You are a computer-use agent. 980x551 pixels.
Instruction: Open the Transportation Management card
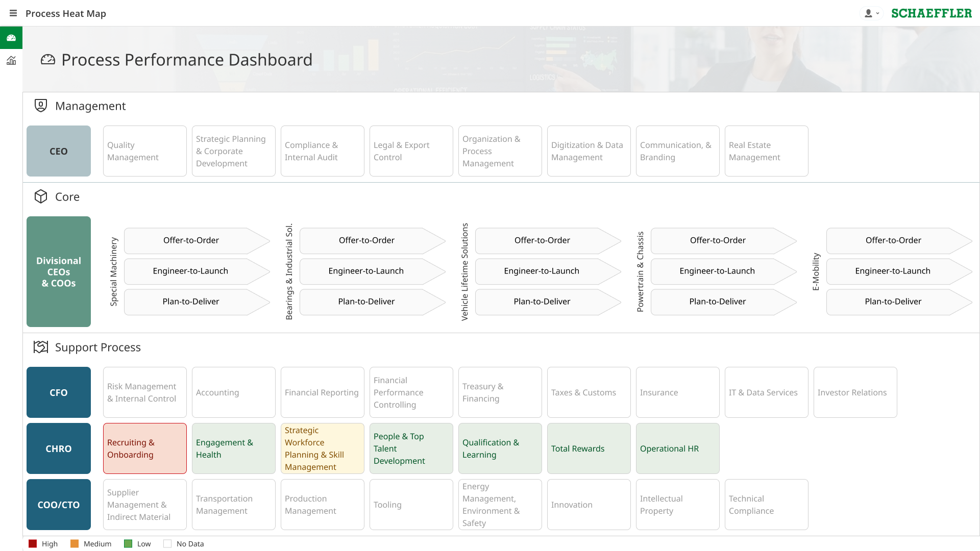tap(234, 505)
